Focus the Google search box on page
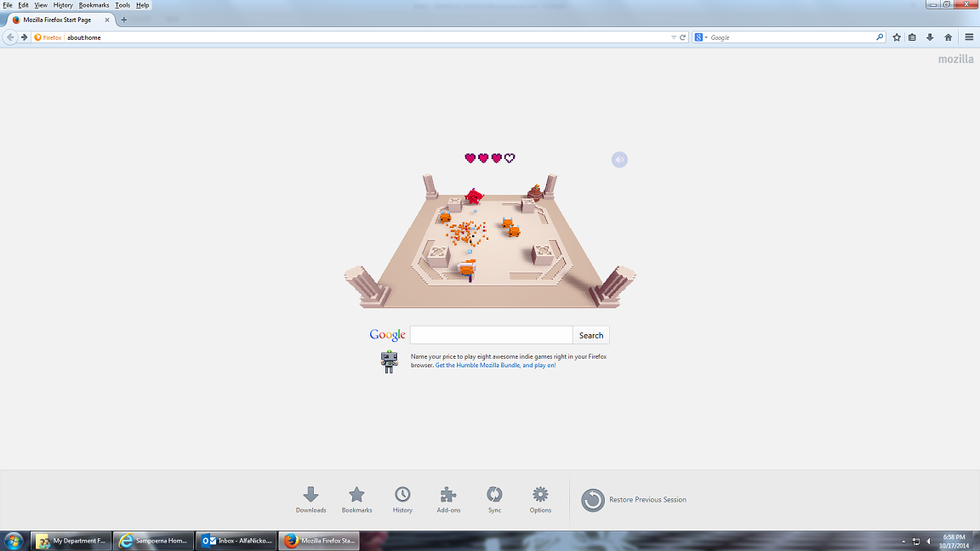 pos(491,336)
